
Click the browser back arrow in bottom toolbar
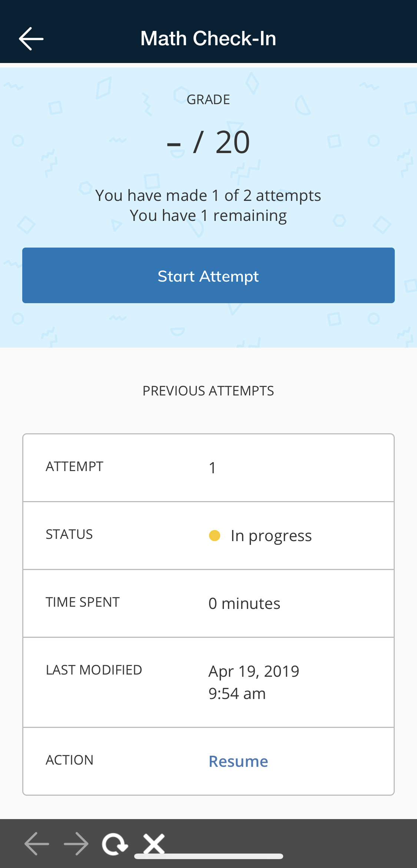pos(37,844)
